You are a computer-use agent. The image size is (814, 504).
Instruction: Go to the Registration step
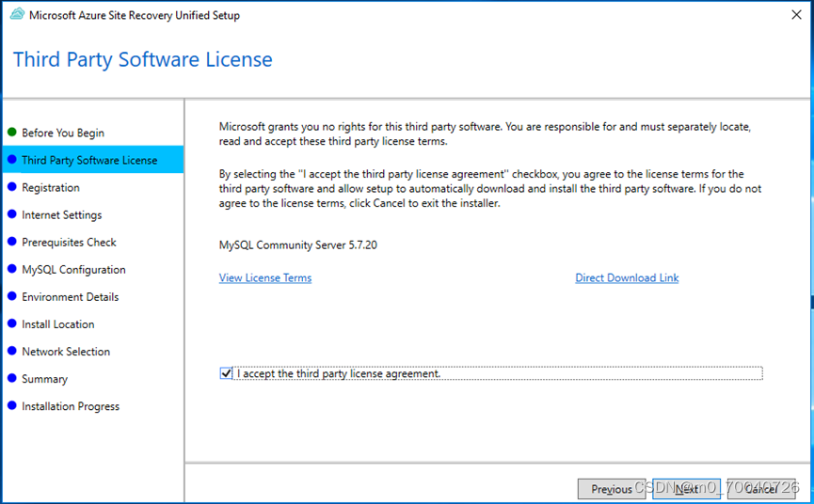(51, 188)
